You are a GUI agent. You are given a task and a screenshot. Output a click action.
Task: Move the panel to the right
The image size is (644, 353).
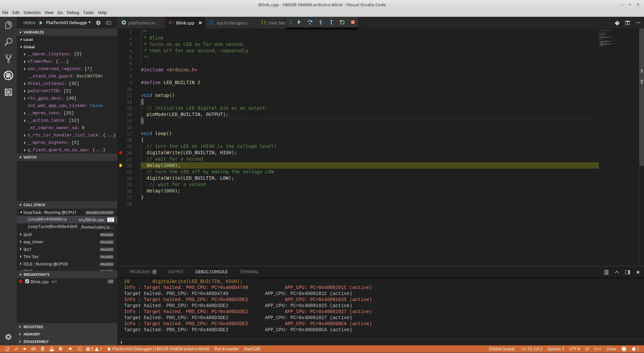point(628,272)
